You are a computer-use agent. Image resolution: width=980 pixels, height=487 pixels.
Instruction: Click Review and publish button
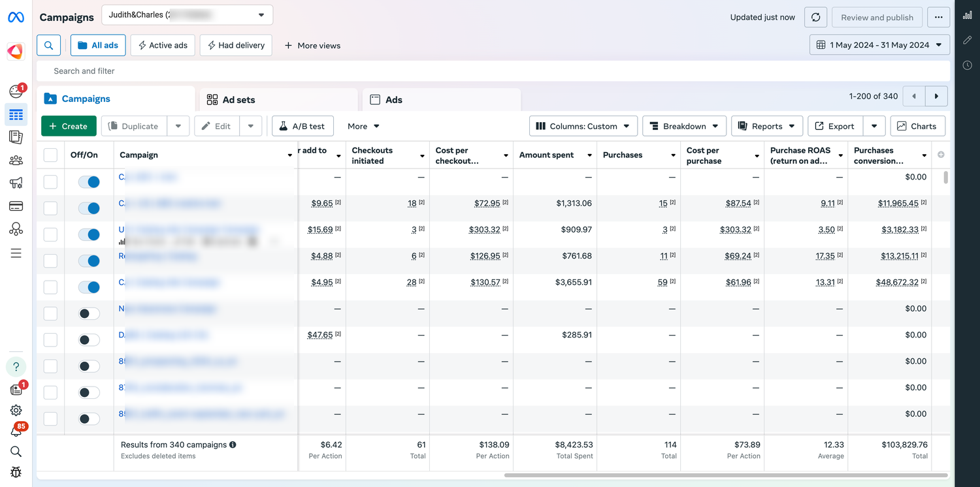[877, 18]
